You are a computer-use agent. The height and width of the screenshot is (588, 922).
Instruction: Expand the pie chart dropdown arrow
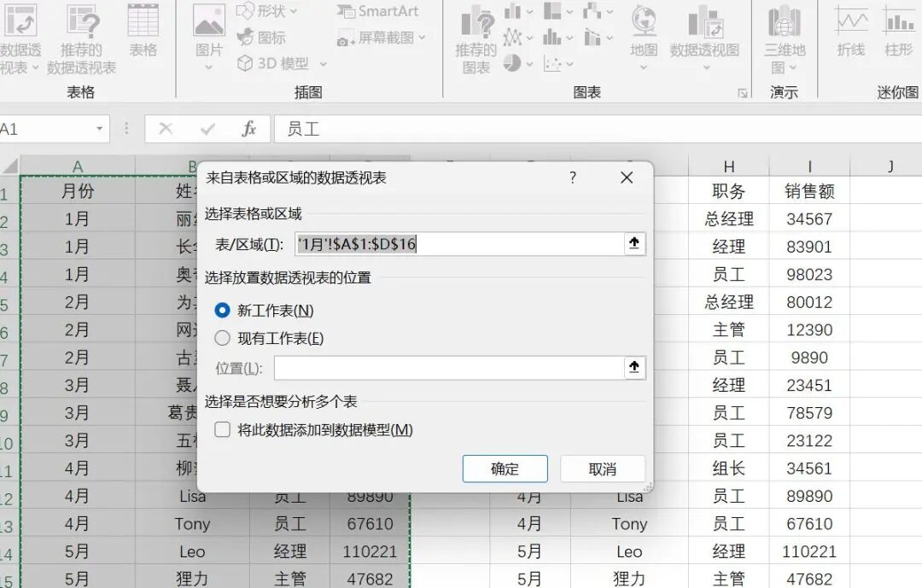click(529, 63)
